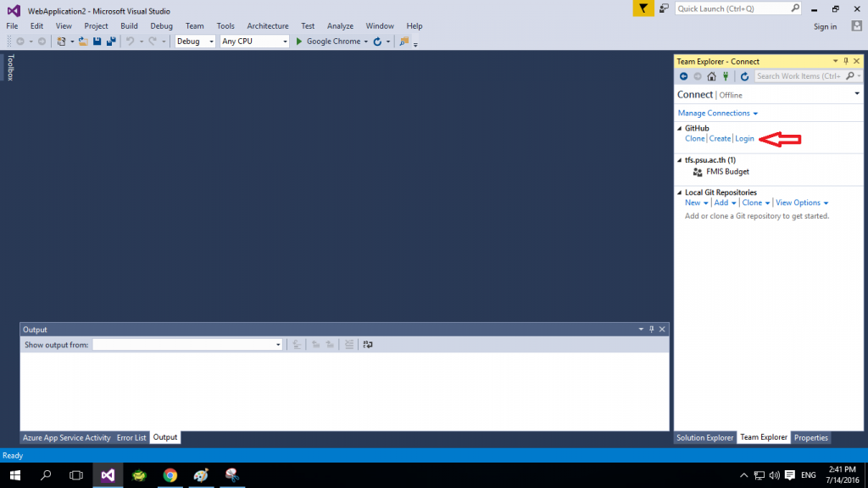This screenshot has height=488, width=868.
Task: Open the Any CPU platform dropdown
Action: point(284,41)
